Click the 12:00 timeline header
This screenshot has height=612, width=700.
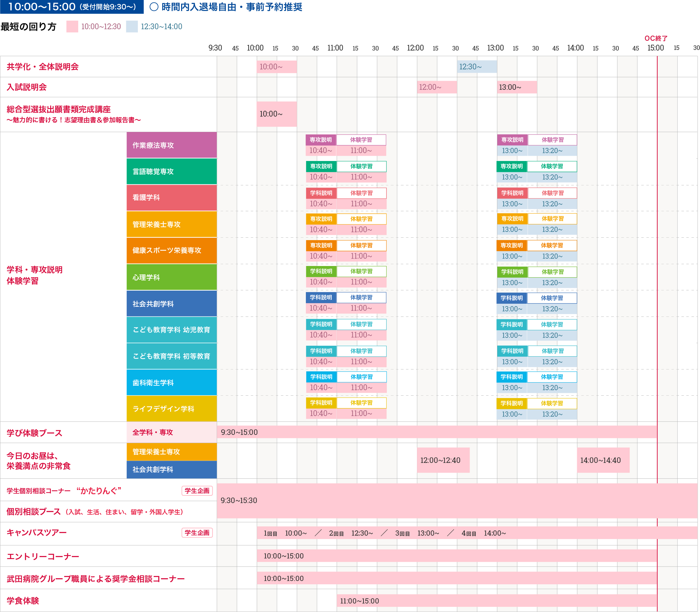415,48
